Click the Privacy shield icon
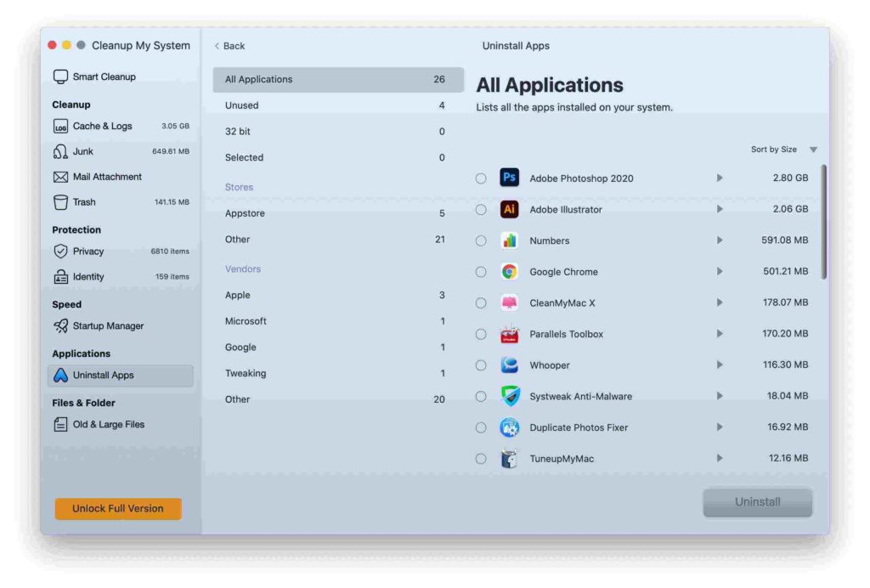 (60, 252)
